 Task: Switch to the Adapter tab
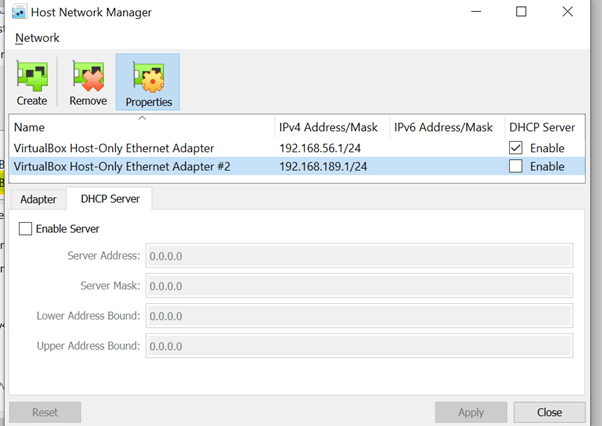38,199
